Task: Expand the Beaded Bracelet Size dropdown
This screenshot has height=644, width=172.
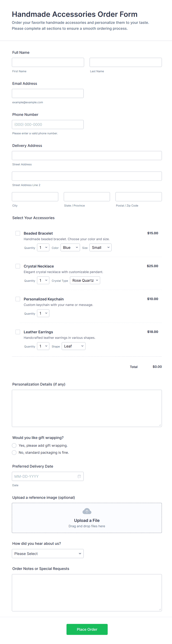Action: [x=100, y=248]
